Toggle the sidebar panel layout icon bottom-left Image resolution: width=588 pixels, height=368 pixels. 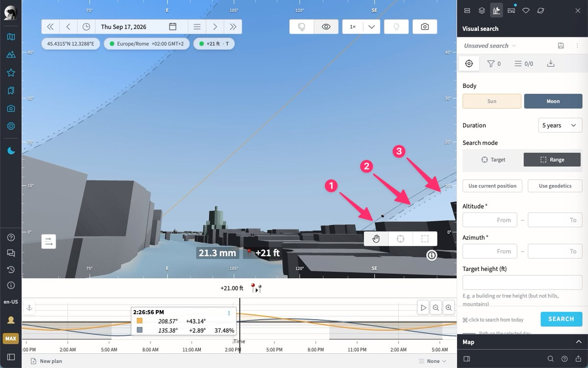pos(11,357)
